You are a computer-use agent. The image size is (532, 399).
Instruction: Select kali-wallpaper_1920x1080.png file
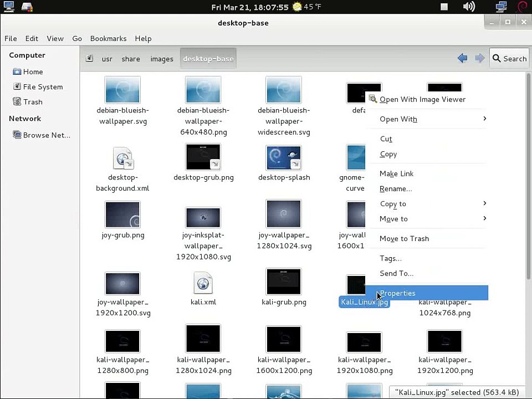(365, 342)
